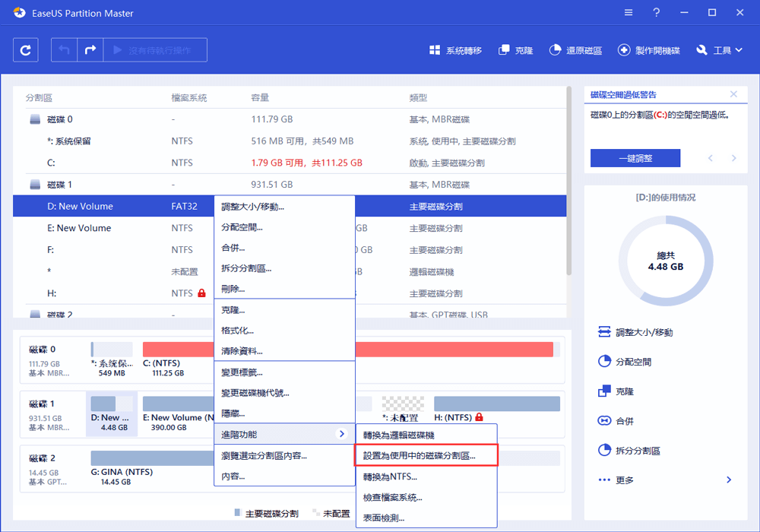This screenshot has height=532, width=760.
Task: Click the 工具 wrench icon
Action: coord(701,50)
